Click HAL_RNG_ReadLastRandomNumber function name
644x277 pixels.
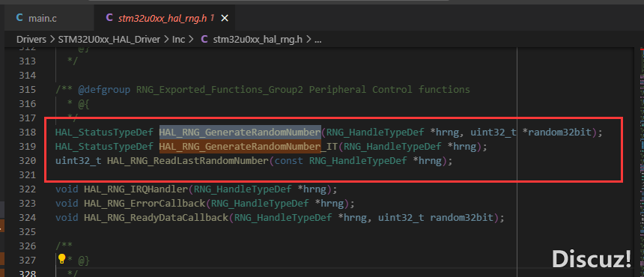188,161
